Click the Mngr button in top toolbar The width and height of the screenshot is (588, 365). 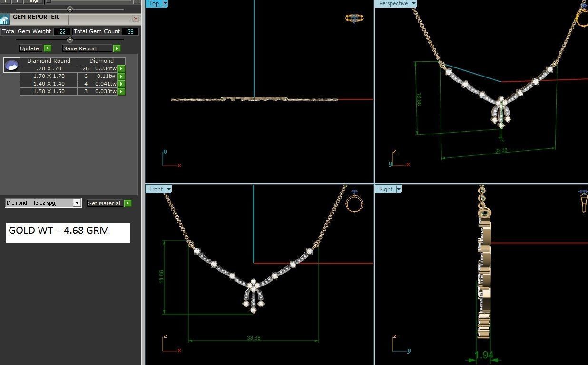tap(33, 1)
